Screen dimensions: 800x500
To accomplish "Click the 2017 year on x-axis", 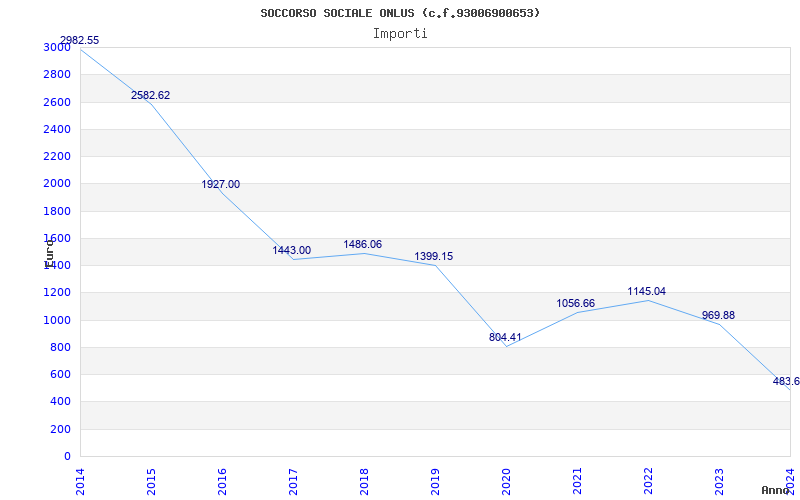I will [293, 480].
